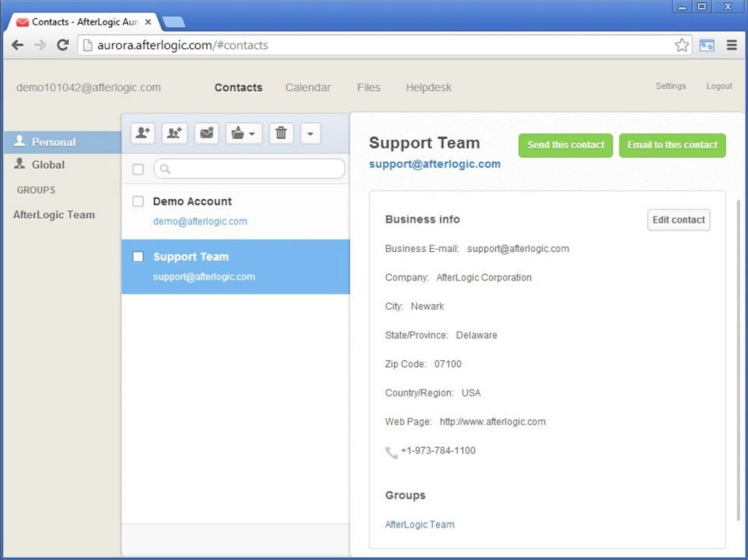Switch to the Calendar tab
Viewport: 748px width, 560px height.
(x=307, y=87)
